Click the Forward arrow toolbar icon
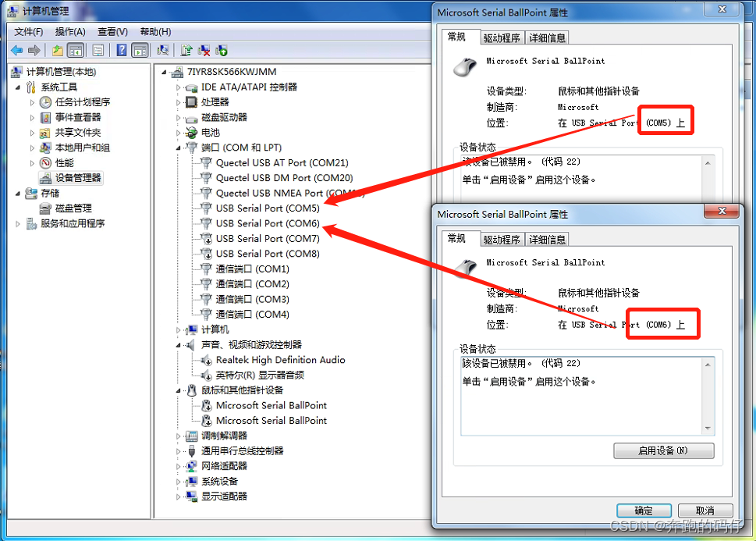 click(x=34, y=50)
